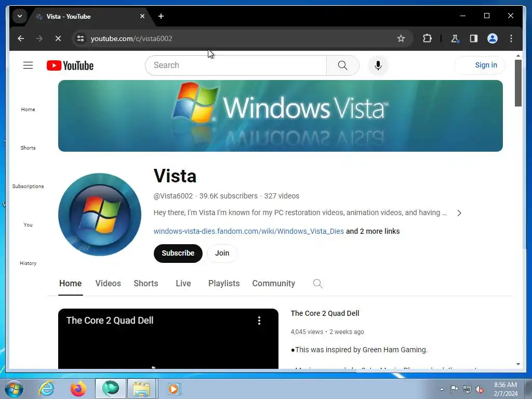The height and width of the screenshot is (399, 532).
Task: Click in the YouTube Search field
Action: 236,65
